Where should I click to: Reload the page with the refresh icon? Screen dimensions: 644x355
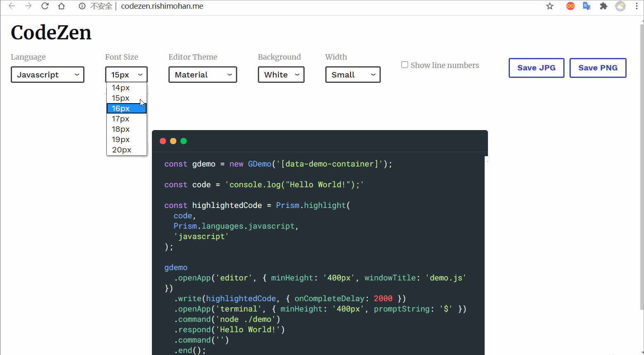pyautogui.click(x=45, y=6)
